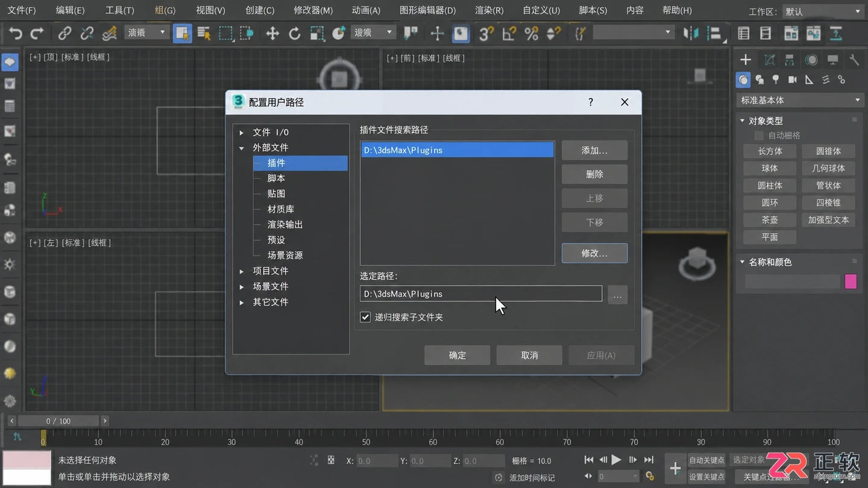Image resolution: width=868 pixels, height=488 pixels.
Task: Click the 0 / 100 time slider
Action: click(x=58, y=421)
